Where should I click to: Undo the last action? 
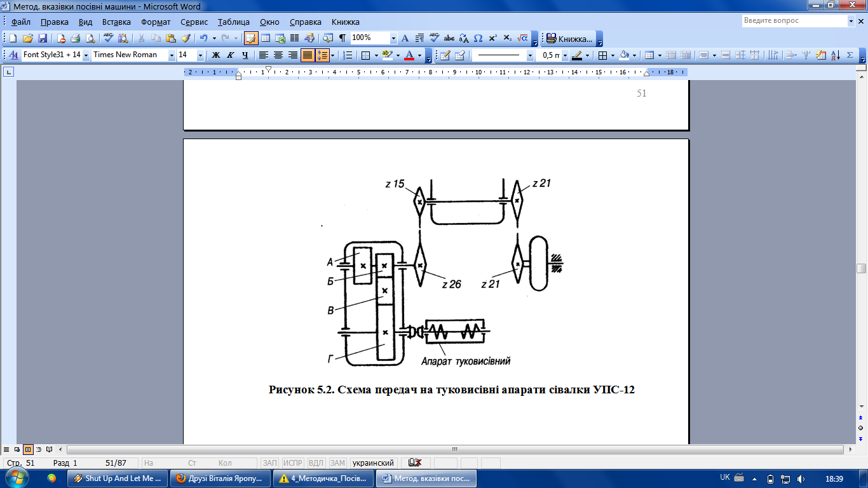pyautogui.click(x=204, y=38)
